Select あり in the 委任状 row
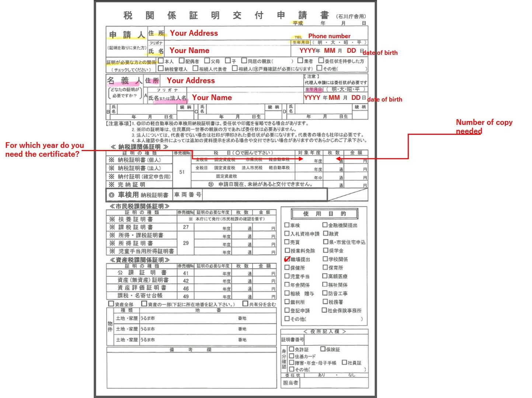532x398 pixels. (x=322, y=375)
